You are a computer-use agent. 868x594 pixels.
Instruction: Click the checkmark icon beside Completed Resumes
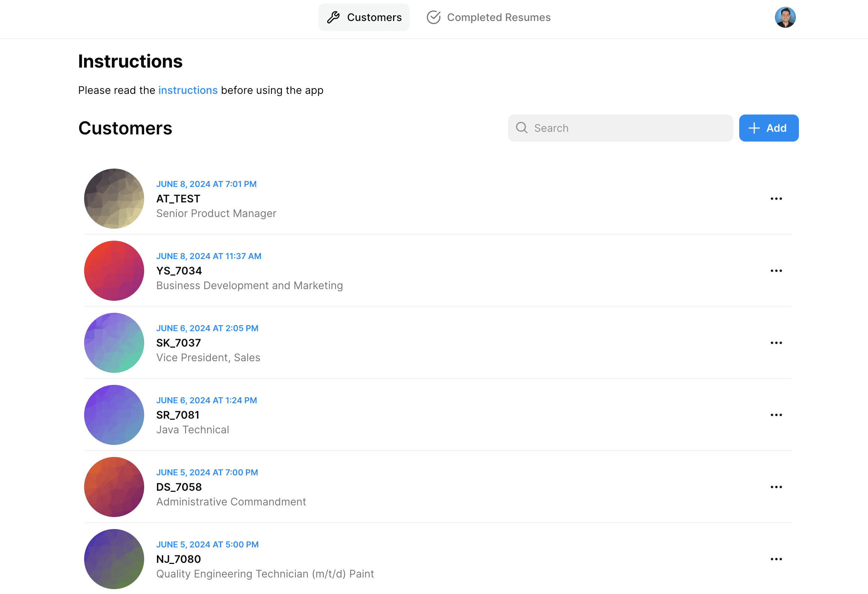tap(433, 17)
